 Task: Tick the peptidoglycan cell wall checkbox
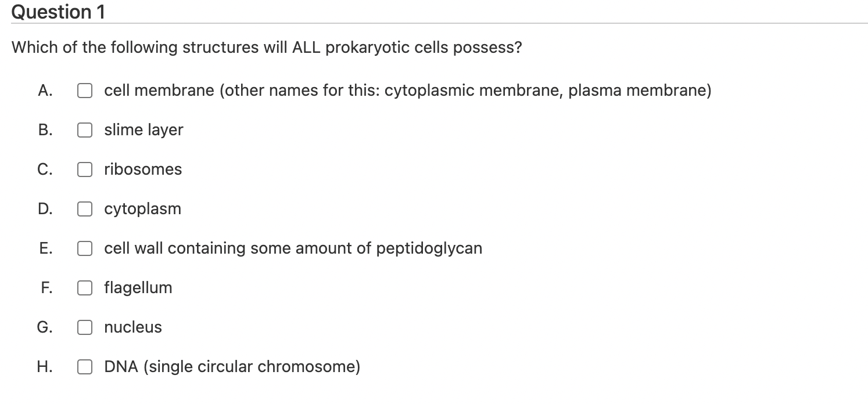tap(85, 248)
